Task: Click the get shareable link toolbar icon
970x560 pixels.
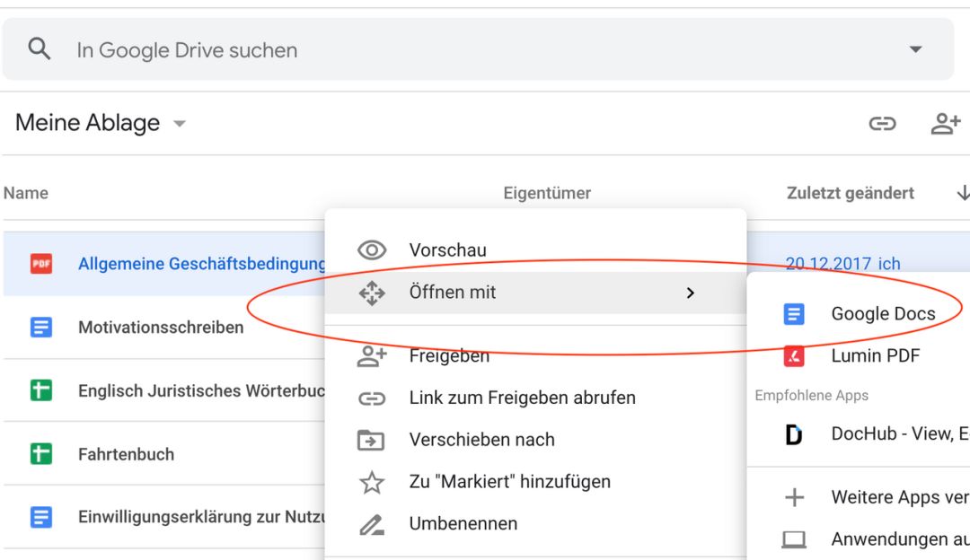Action: coord(882,124)
